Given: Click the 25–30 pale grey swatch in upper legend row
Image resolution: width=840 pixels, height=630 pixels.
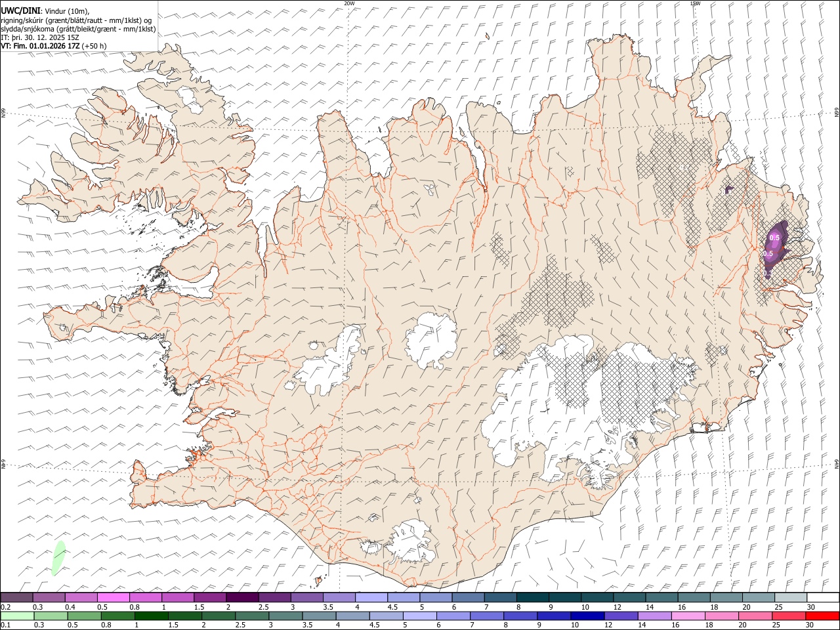Looking at the screenshot, I should [x=790, y=598].
